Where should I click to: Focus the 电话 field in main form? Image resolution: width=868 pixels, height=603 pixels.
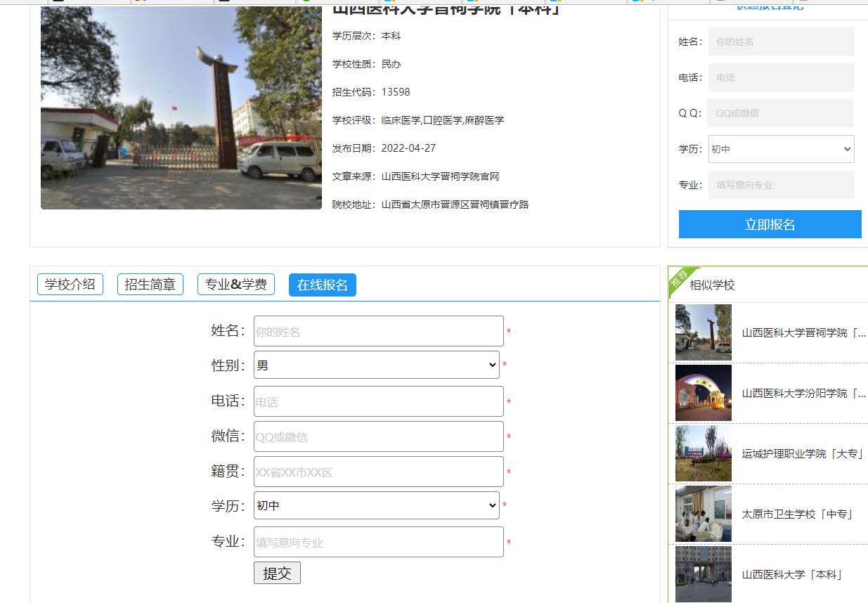pyautogui.click(x=379, y=401)
